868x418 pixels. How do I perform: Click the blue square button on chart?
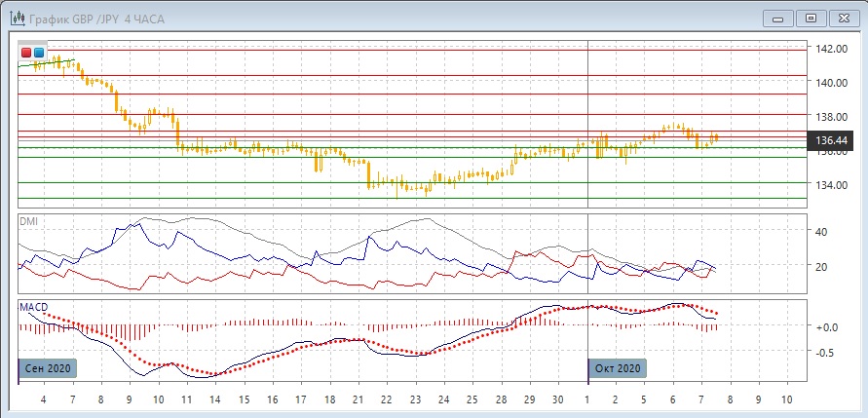pos(39,53)
